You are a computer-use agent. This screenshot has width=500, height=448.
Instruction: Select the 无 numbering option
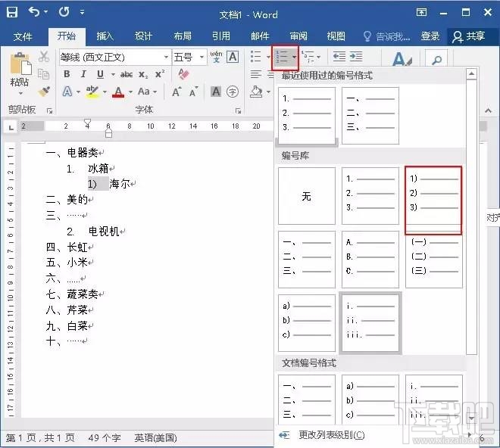tap(307, 196)
